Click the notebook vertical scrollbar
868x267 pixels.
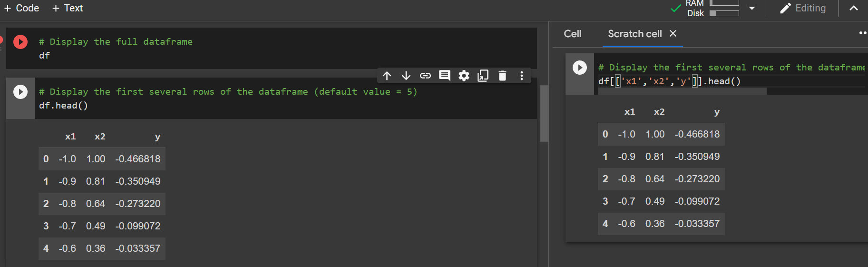tap(544, 113)
